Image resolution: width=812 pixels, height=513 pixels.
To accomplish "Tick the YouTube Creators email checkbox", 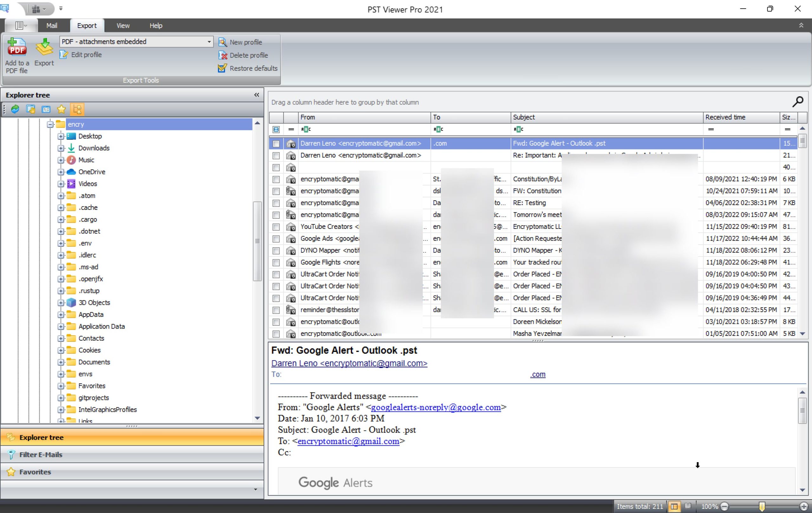I will tap(276, 227).
